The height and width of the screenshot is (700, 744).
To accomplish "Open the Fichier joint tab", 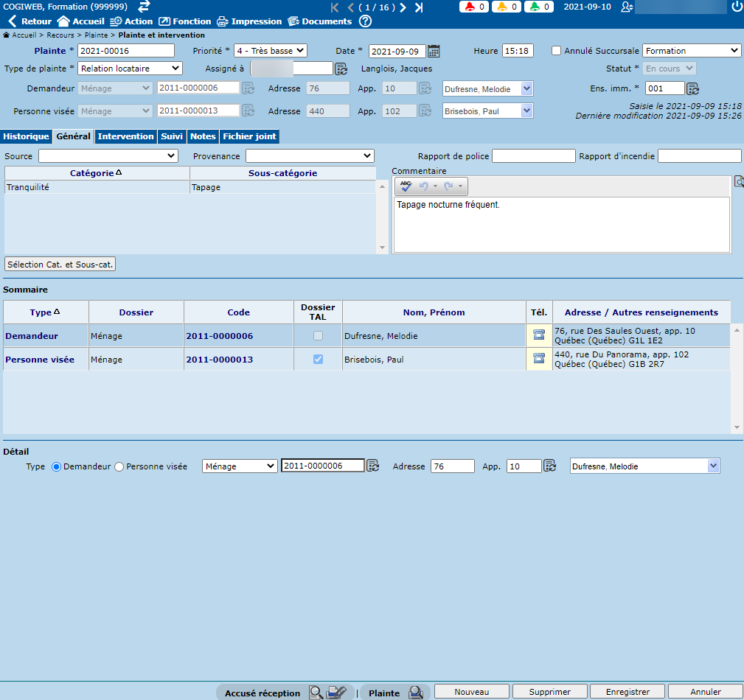I will (x=249, y=136).
